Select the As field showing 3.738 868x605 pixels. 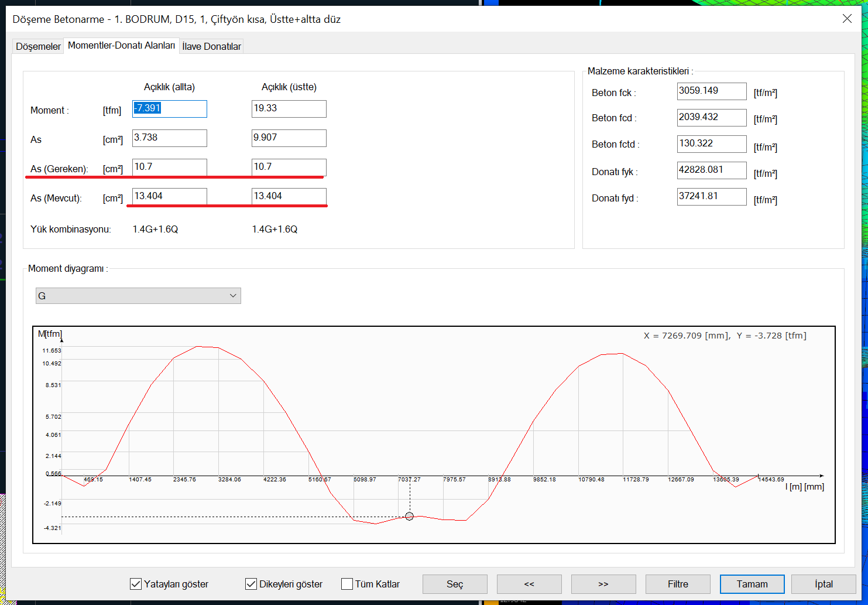(x=170, y=138)
